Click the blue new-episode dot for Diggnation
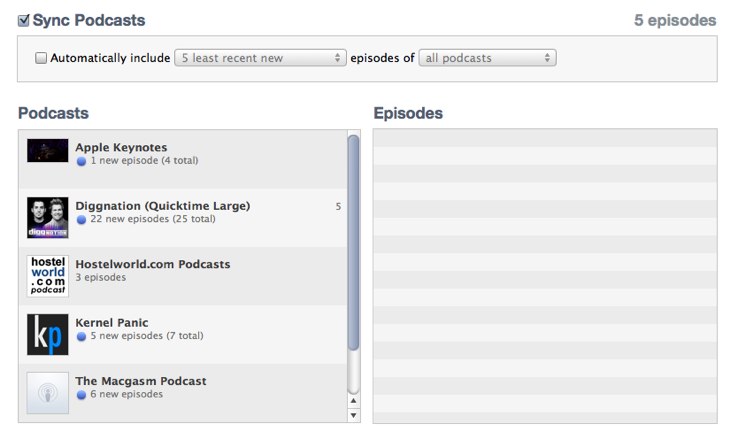This screenshot has width=737, height=438. tap(81, 219)
